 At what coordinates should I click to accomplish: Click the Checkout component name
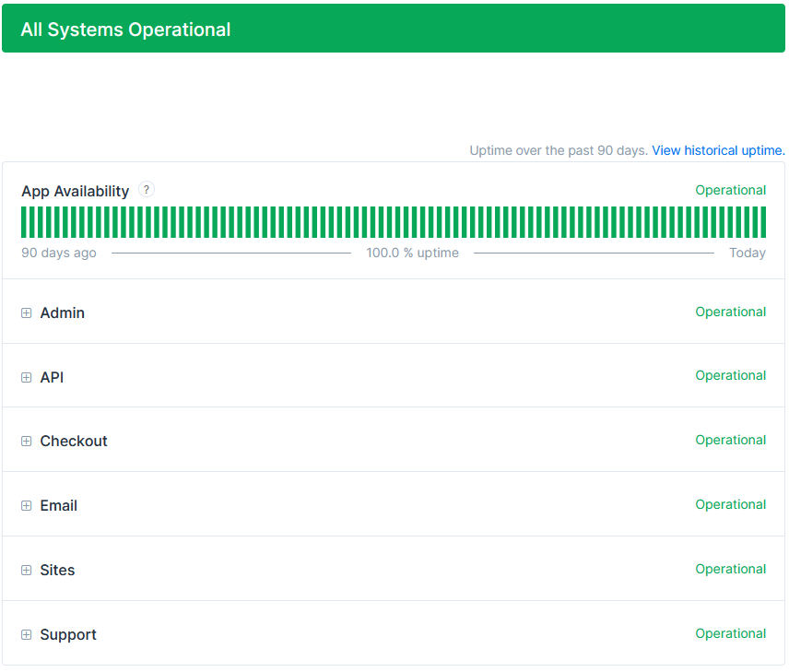74,441
